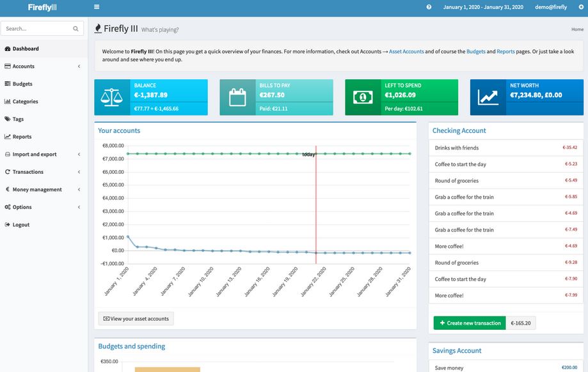Screen dimensions: 588x372
Task: Click green line point at January 1, 2020
Action: pyautogui.click(x=128, y=153)
